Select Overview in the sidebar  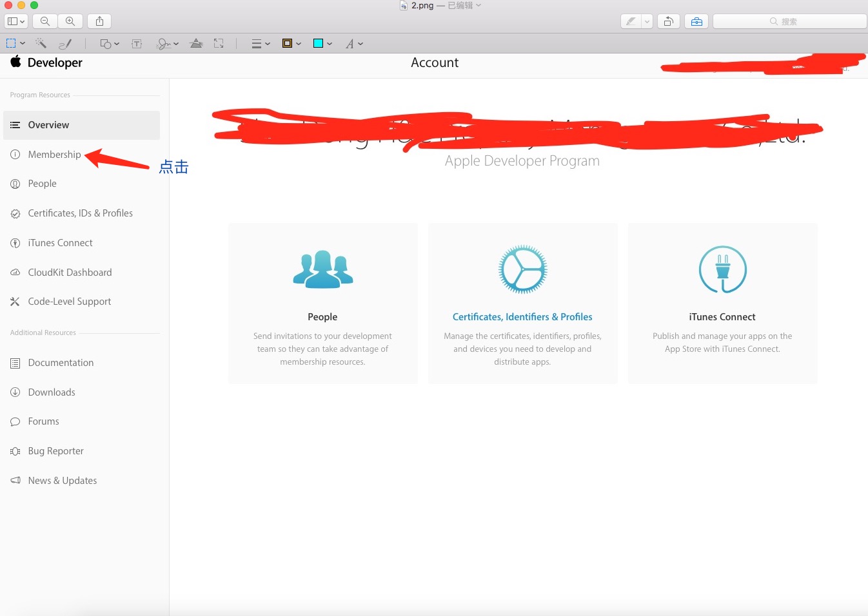coord(81,125)
